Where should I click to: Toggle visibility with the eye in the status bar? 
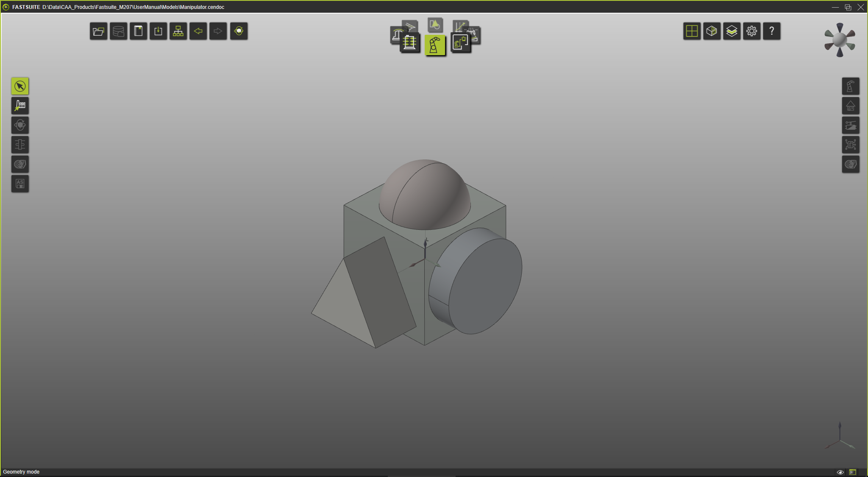pyautogui.click(x=841, y=471)
